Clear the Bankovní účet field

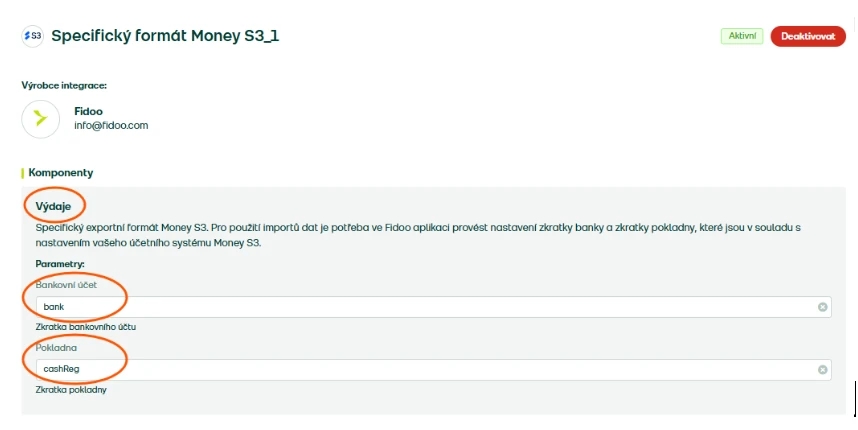click(822, 307)
